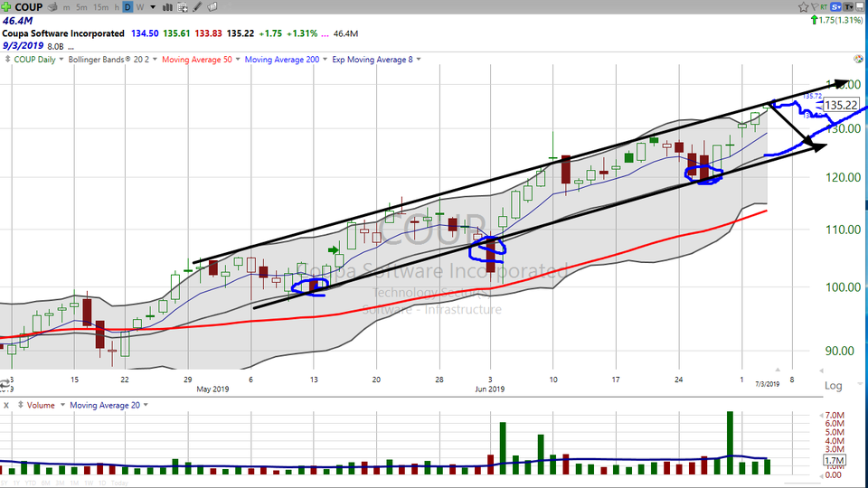Click the +1.75 net change value
Viewport: 868px width, 488px height.
pos(269,33)
